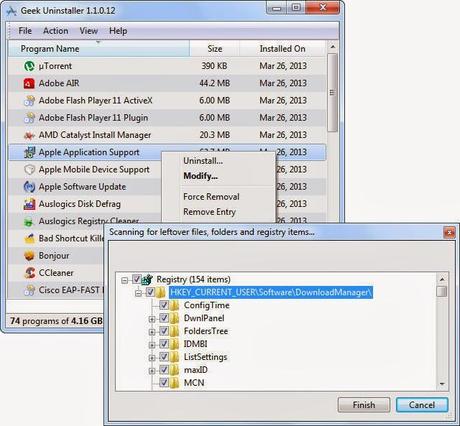
Task: Close the leftover scanning dialog
Action: 449,232
